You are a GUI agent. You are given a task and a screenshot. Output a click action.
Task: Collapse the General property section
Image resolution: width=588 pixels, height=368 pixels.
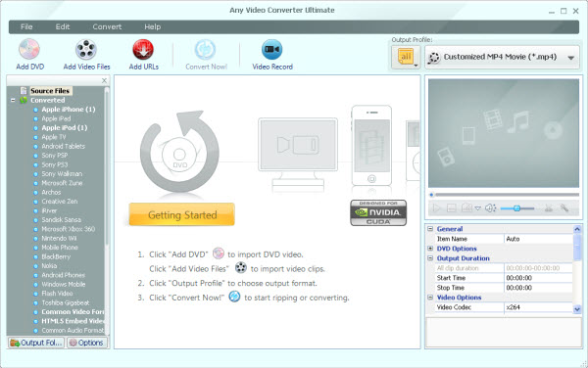coord(430,229)
